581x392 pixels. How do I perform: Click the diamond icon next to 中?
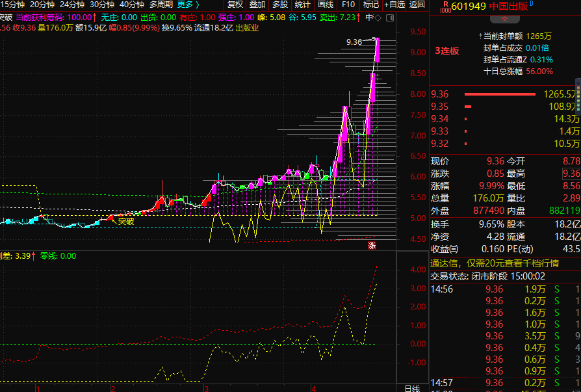point(380,18)
